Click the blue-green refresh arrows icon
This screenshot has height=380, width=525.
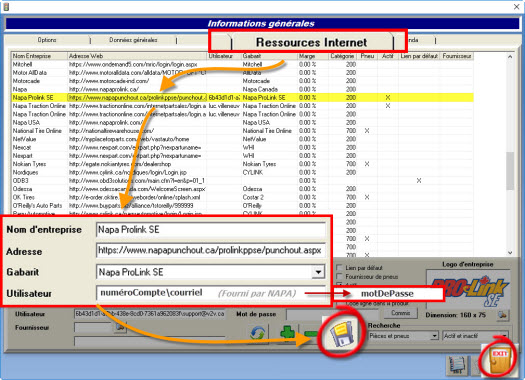click(257, 334)
